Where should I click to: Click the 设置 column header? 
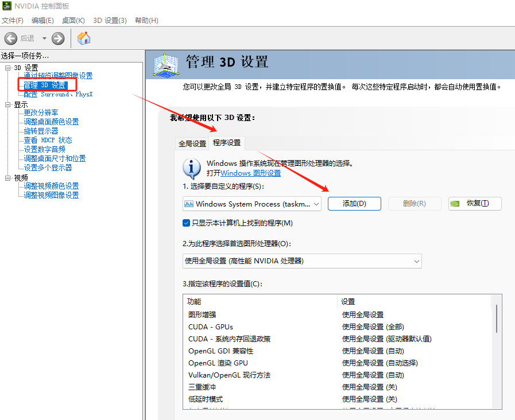tap(415, 302)
